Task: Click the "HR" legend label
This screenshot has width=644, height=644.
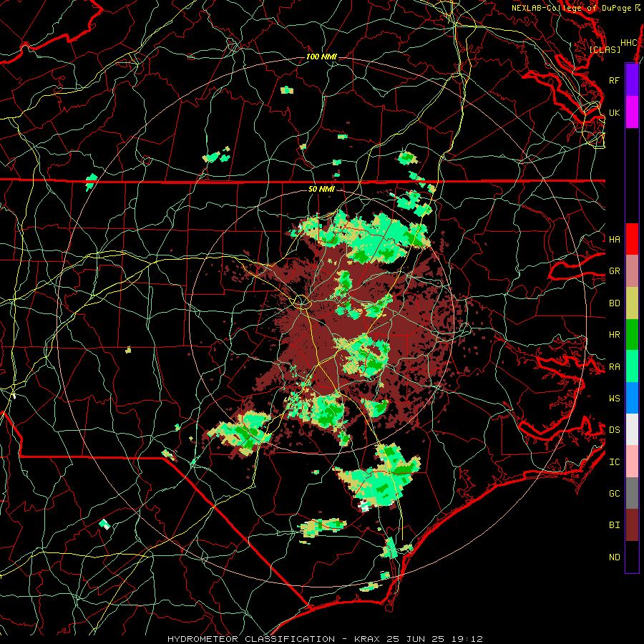Action: [x=614, y=335]
